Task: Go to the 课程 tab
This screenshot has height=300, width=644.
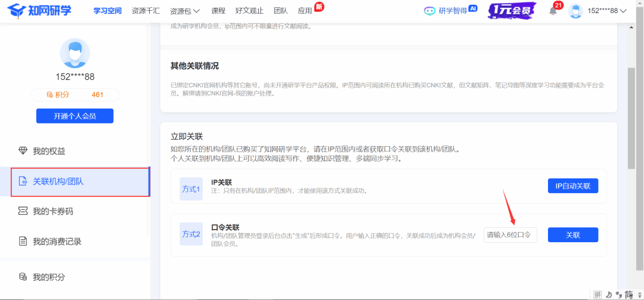Action: click(x=218, y=11)
